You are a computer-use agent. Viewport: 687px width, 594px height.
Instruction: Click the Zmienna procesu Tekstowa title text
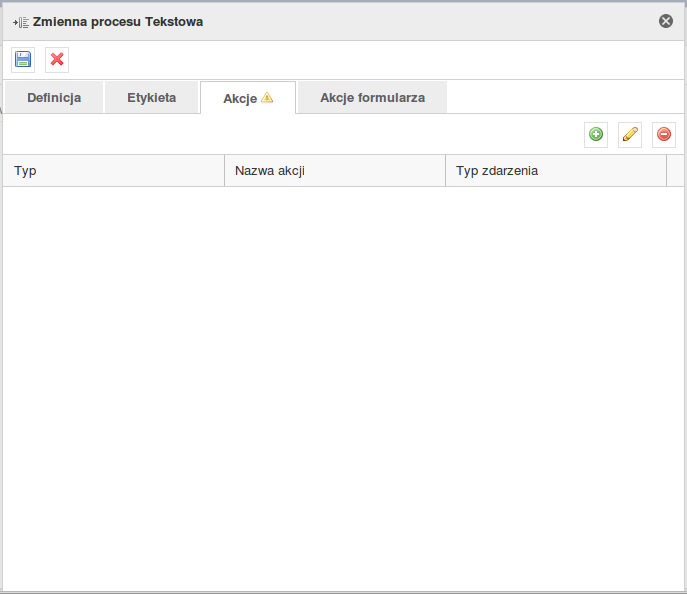(118, 21)
